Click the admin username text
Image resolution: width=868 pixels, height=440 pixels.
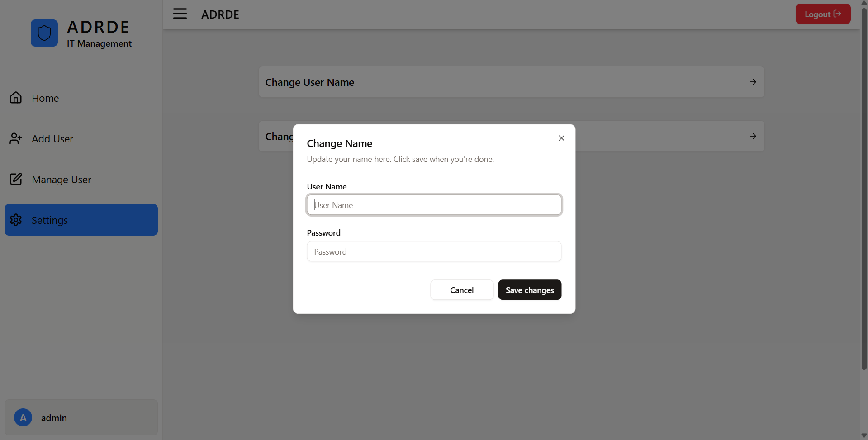click(53, 417)
